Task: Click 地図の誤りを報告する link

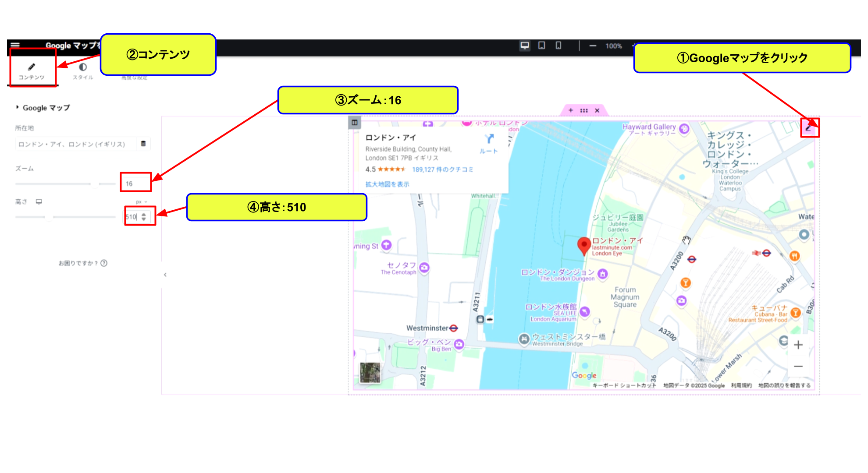Action: pos(785,385)
